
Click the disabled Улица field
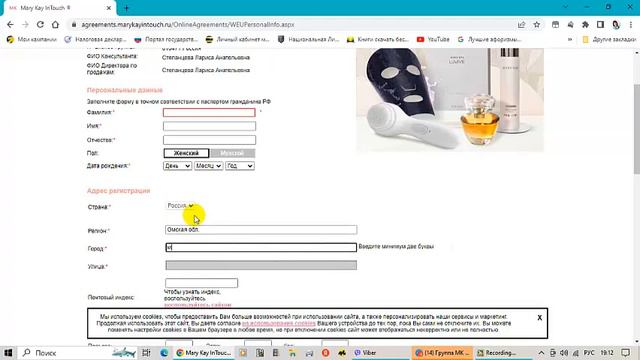(261, 265)
